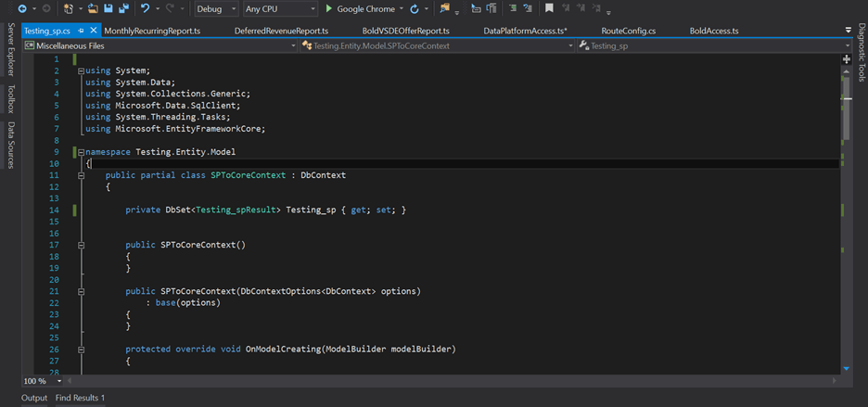Viewport: 868px width, 407px height.
Task: Open the Find Results 1 panel
Action: [80, 398]
